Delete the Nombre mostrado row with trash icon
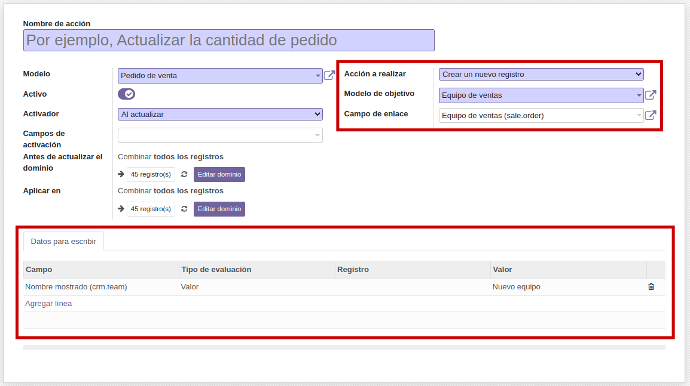This screenshot has width=690, height=386. (x=651, y=287)
